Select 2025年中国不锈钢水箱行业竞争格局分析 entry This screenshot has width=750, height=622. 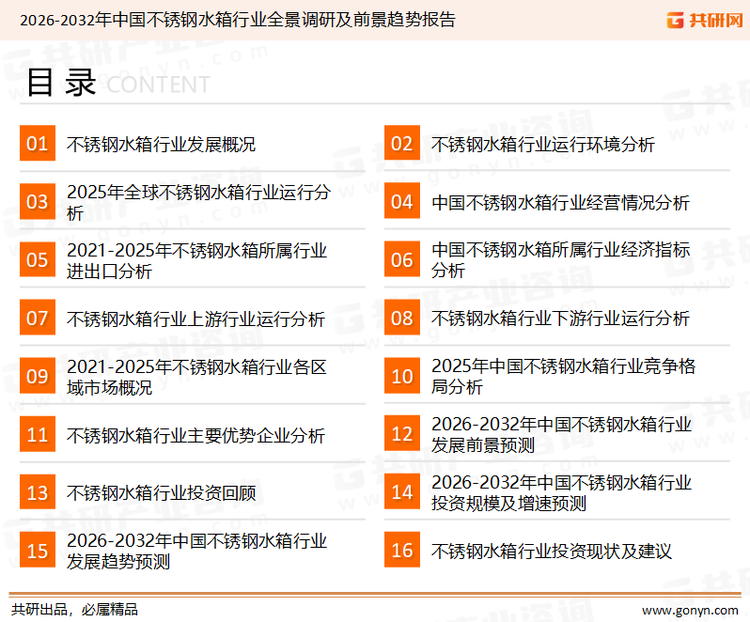(563, 376)
